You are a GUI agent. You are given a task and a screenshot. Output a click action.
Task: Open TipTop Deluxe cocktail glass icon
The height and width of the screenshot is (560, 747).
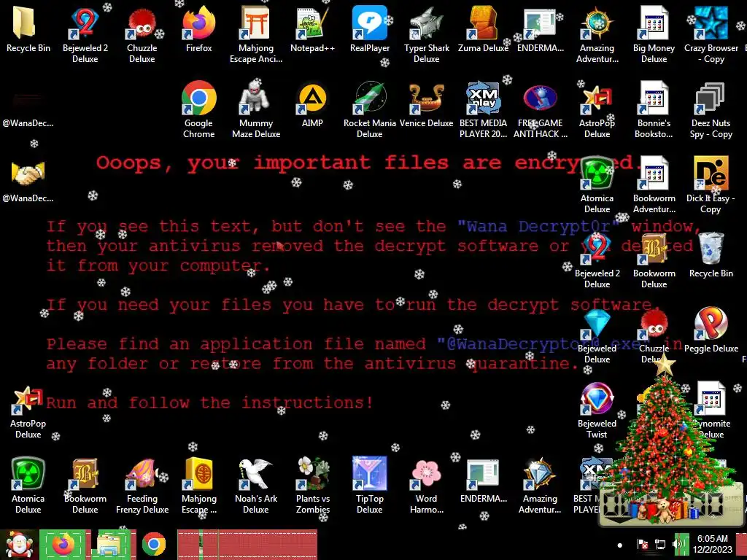point(370,486)
